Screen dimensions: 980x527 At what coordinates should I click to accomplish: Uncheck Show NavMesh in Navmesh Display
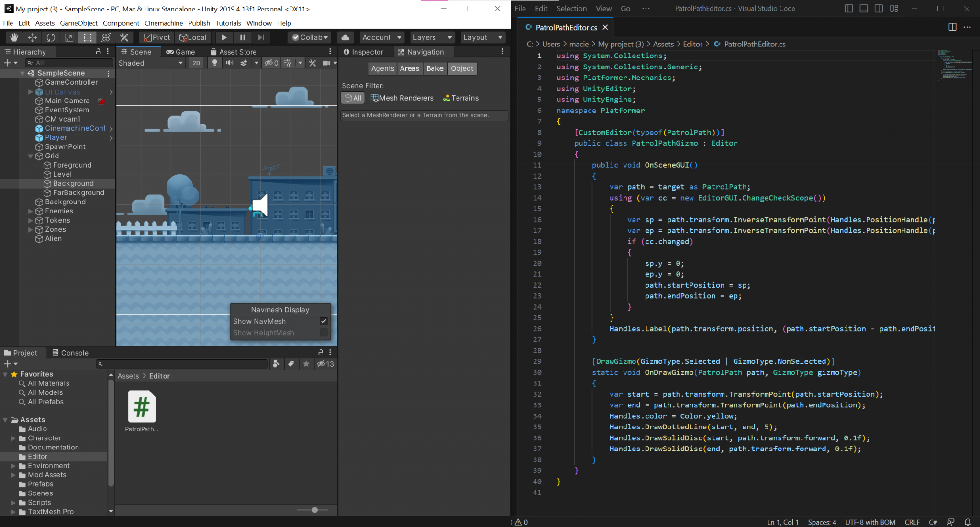point(324,321)
